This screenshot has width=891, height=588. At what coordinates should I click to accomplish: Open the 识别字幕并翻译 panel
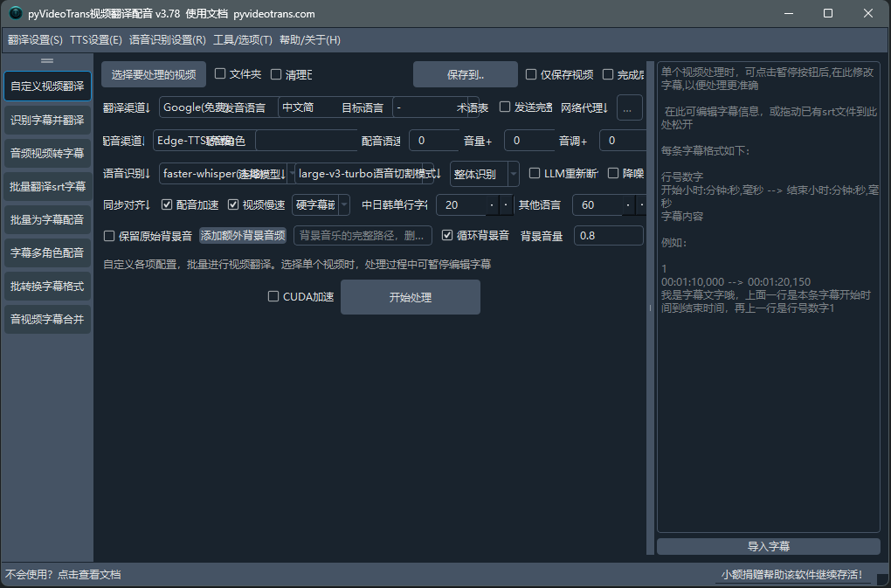[47, 119]
